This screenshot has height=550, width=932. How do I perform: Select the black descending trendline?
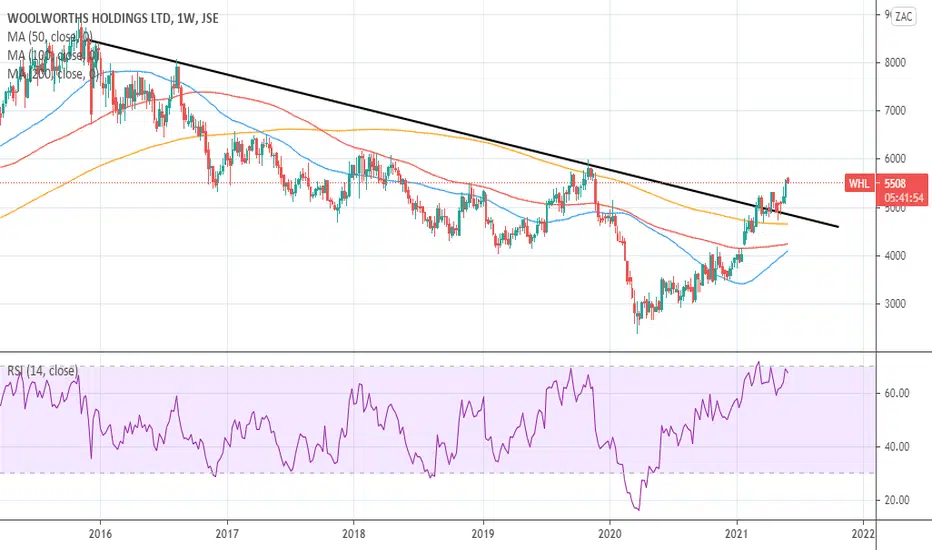pos(464,134)
